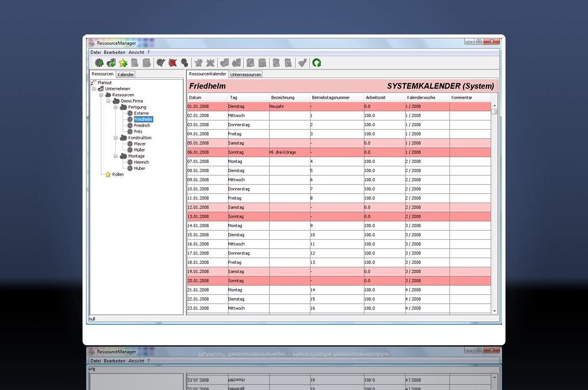This screenshot has height=390, width=588.
Task: Click the green refresh arrow toolbar icon
Action: click(x=316, y=63)
